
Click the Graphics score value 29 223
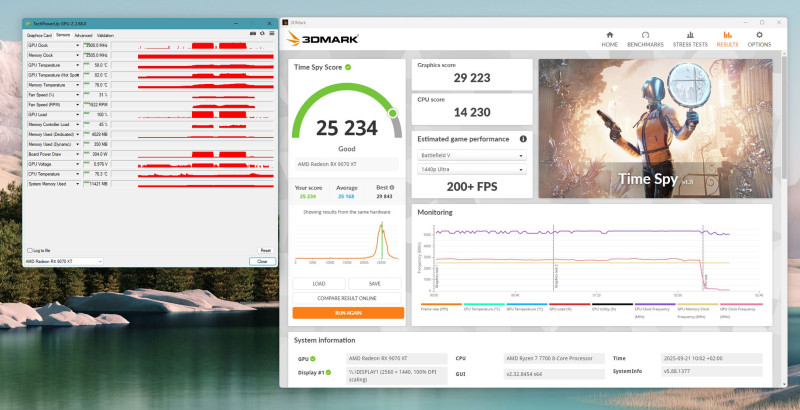tap(472, 78)
